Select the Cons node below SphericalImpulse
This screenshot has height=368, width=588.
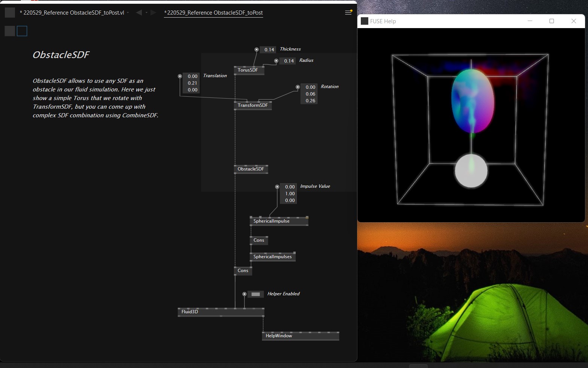pos(259,240)
